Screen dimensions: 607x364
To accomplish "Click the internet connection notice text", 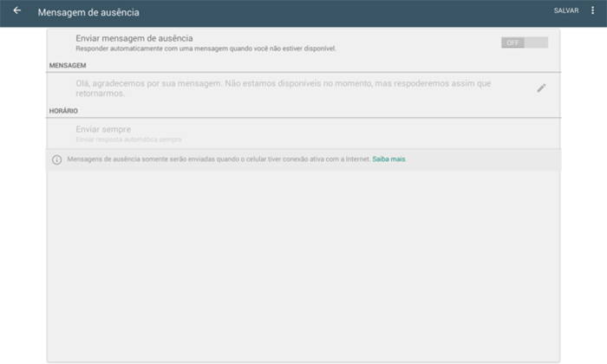I will 217,159.
